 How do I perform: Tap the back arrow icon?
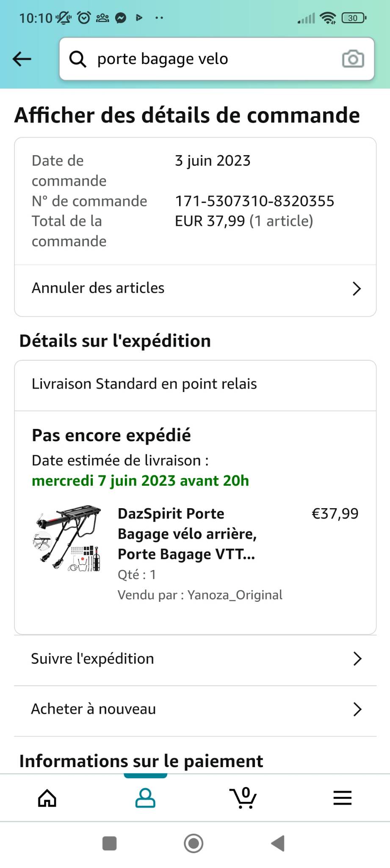[22, 59]
